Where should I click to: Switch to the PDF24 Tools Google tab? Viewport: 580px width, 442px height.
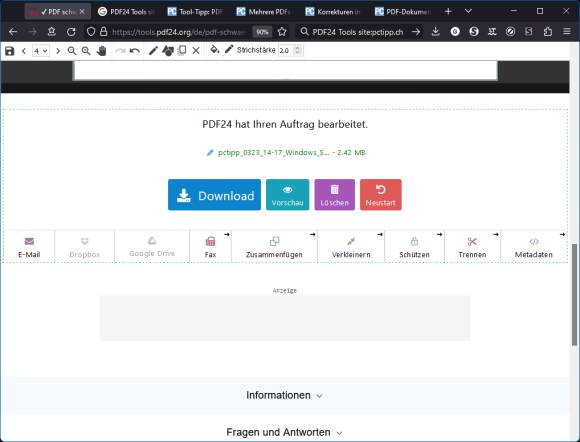[126, 12]
